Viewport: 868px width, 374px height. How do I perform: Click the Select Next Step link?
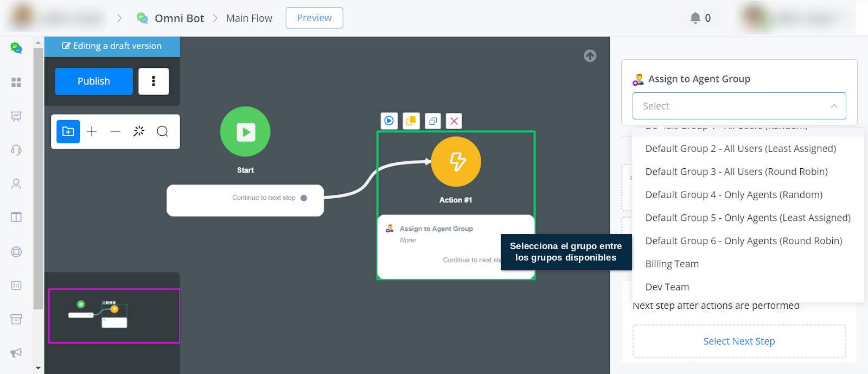pyautogui.click(x=739, y=341)
